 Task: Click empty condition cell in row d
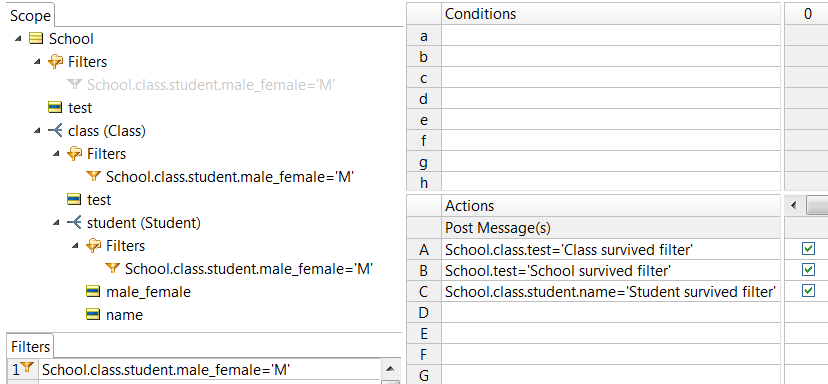pos(610,99)
